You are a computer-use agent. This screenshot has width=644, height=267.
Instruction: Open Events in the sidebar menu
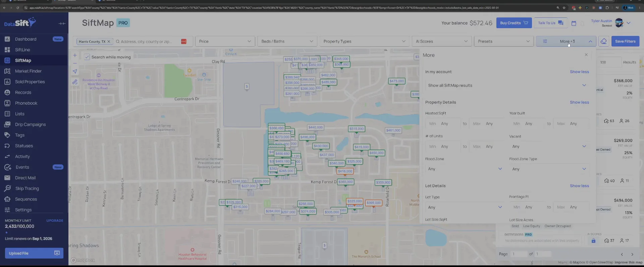[x=22, y=167]
